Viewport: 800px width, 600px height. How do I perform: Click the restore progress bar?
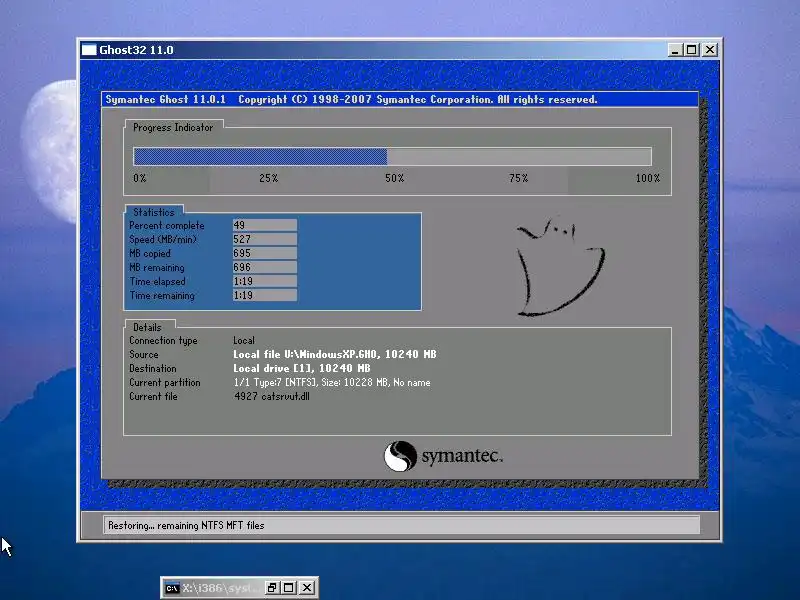392,156
